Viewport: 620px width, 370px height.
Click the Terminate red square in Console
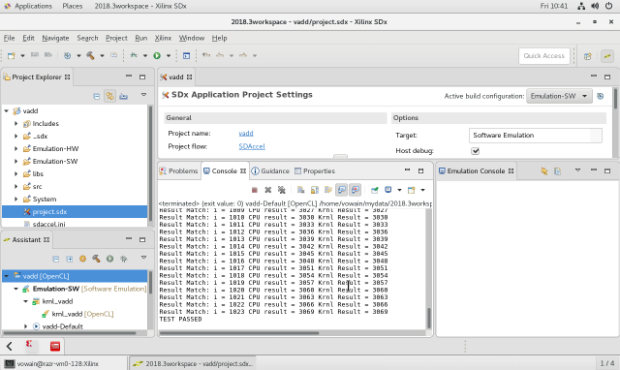(x=255, y=190)
